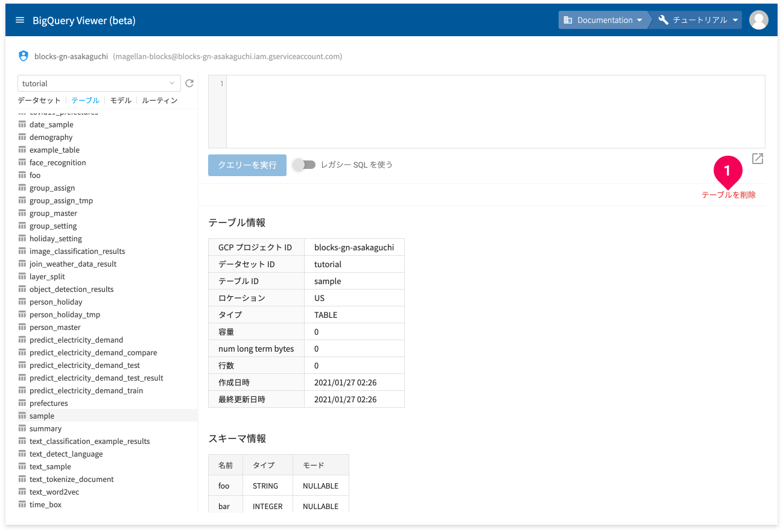
Task: Click the table icon next to foo
Action: pos(22,175)
